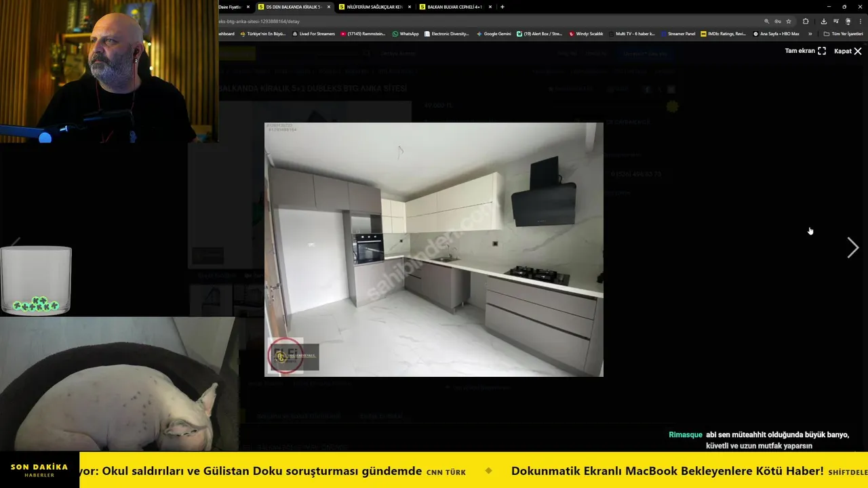Viewport: 868px width, 488px height.
Task: Open the Ana Sayfa • HBO Max bookmark
Action: click(x=776, y=34)
